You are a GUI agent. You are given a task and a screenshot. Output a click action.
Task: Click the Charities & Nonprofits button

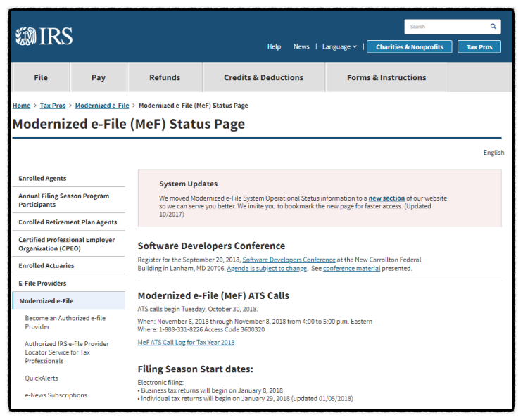click(410, 47)
